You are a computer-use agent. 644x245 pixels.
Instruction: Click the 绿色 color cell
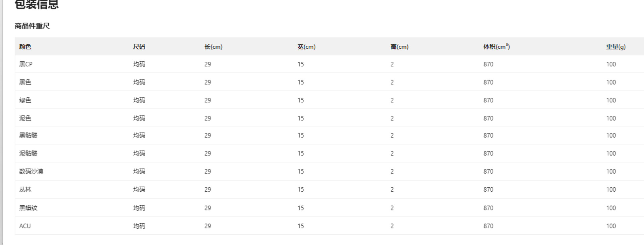point(25,100)
